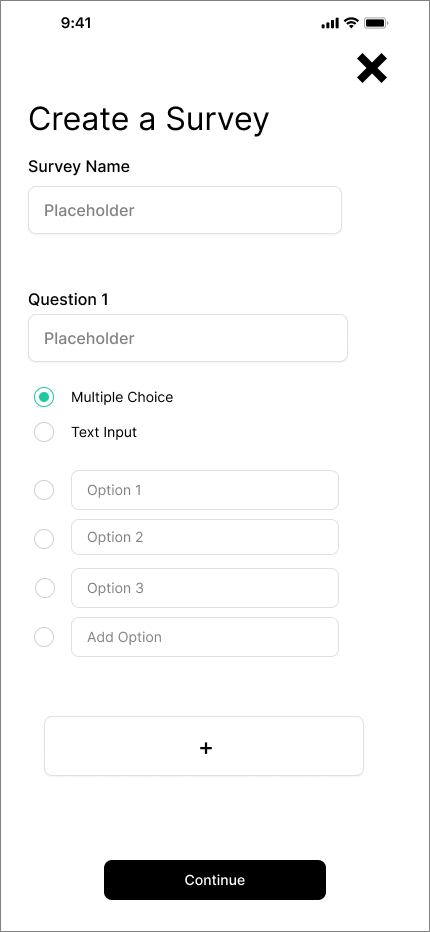Select the radio circle beside Option 1
Image resolution: width=430 pixels, height=932 pixels.
(x=44, y=490)
